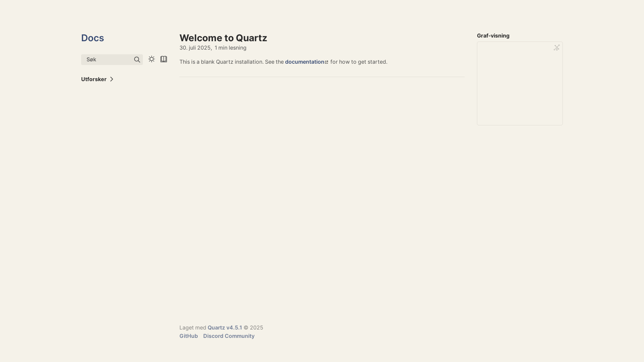
Task: Open the Docs site title link
Action: [x=93, y=38]
